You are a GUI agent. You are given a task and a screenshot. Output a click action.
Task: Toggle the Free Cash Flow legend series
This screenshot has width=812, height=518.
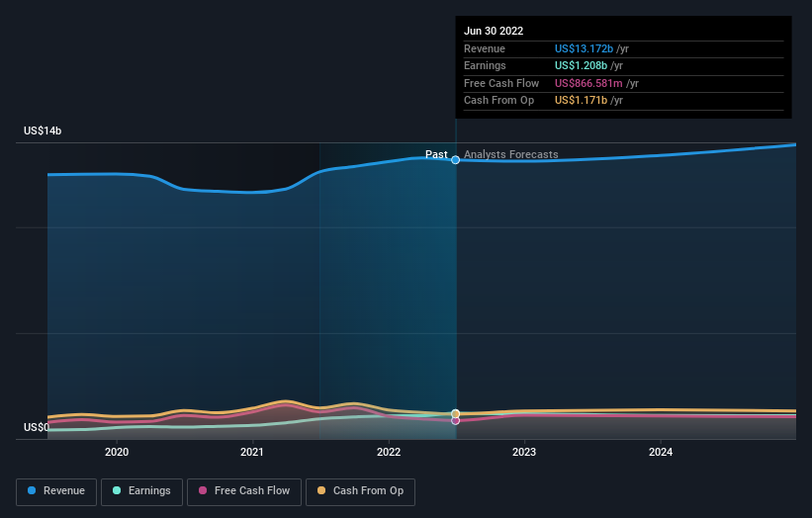(x=244, y=491)
